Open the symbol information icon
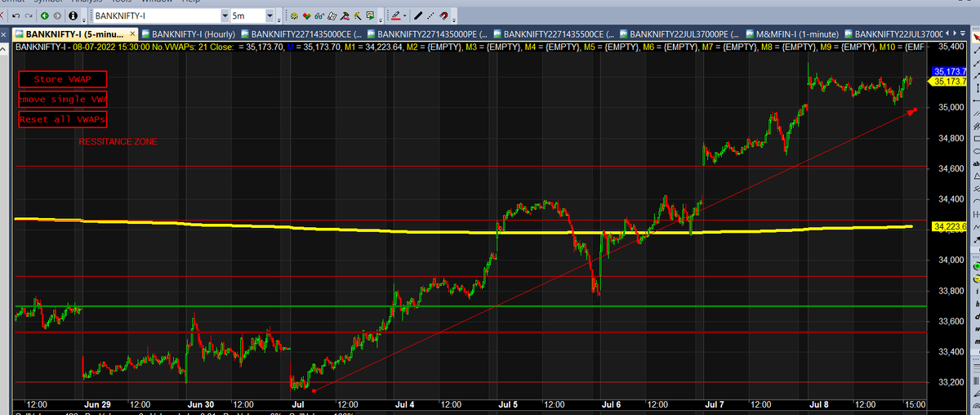 (73, 16)
